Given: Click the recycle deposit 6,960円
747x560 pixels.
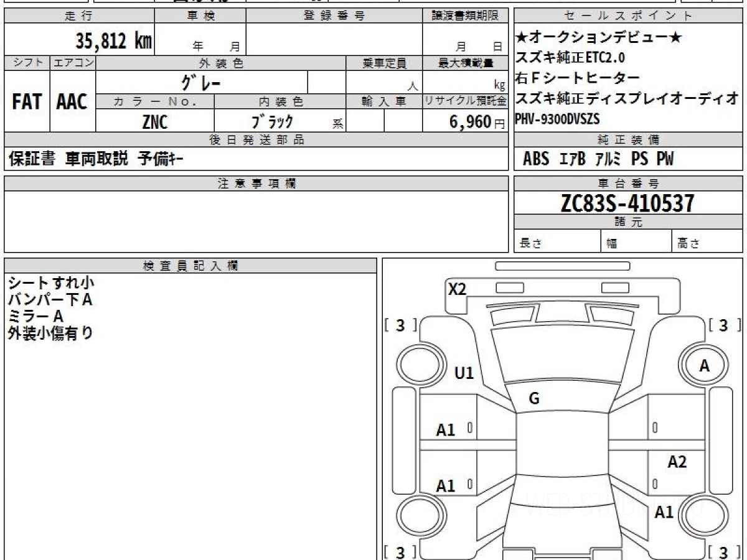Looking at the screenshot, I should (477, 122).
